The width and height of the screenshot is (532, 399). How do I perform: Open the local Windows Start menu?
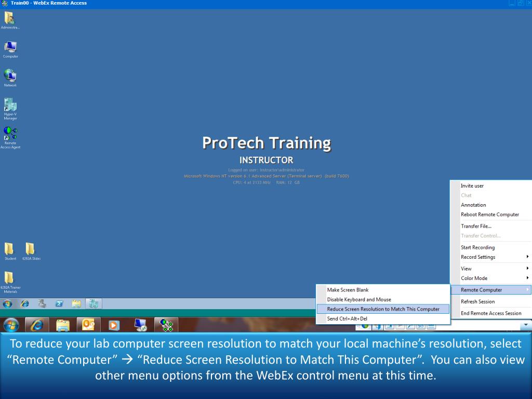click(x=11, y=325)
